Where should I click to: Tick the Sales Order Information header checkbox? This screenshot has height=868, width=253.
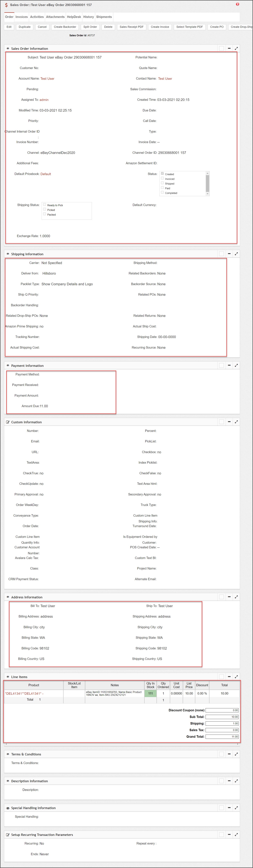[x=222, y=48]
